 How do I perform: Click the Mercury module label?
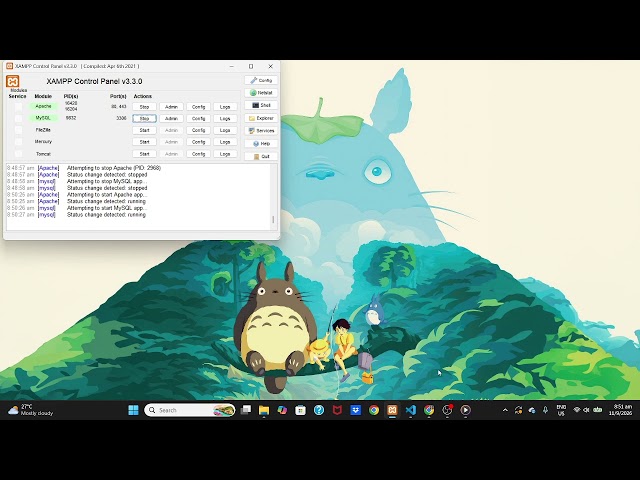tap(43, 142)
